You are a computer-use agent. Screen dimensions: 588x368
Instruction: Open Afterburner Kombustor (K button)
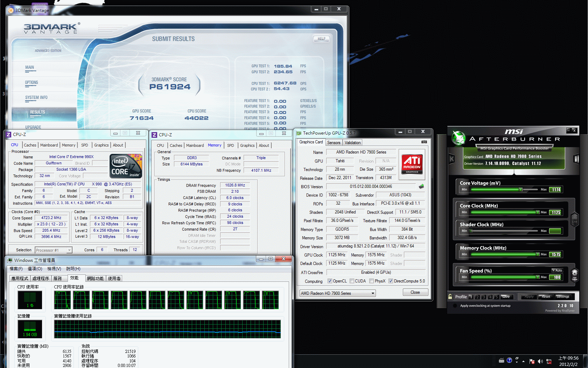tap(452, 159)
